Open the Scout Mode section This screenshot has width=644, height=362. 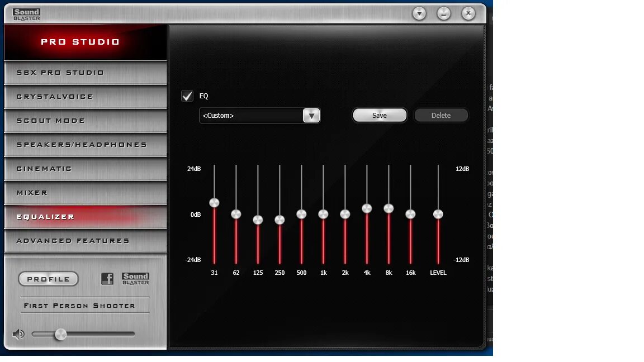86,121
